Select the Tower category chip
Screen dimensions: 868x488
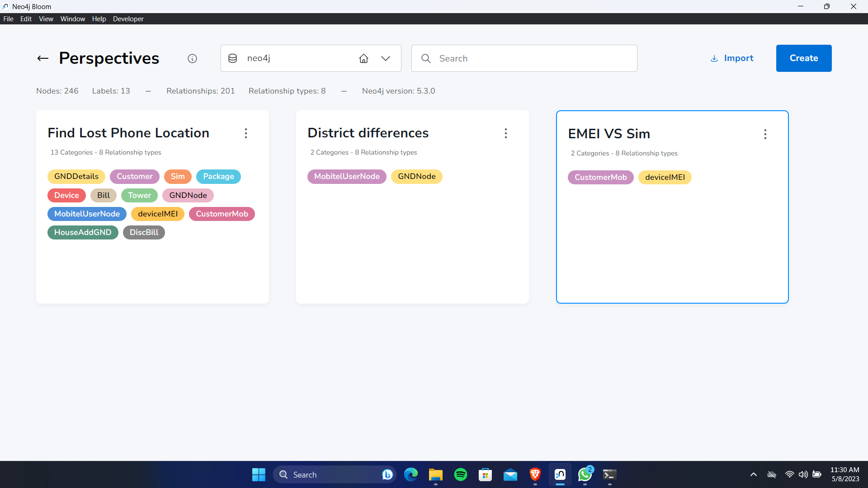[139, 195]
